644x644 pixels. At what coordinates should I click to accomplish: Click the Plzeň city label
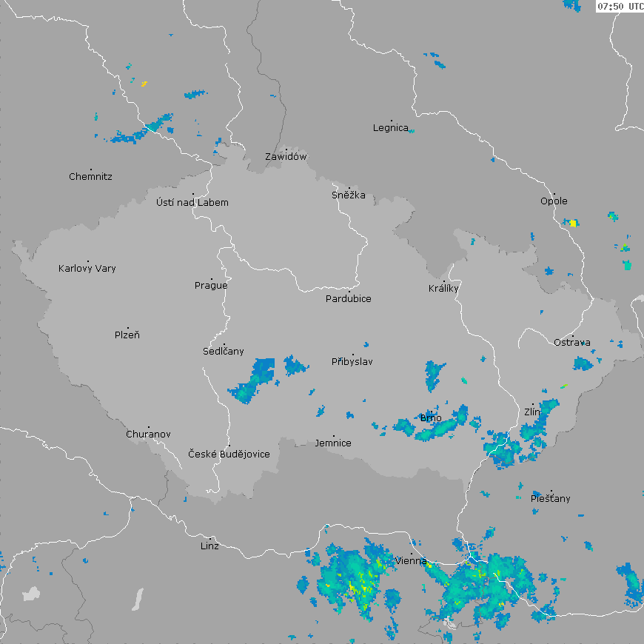[127, 335]
